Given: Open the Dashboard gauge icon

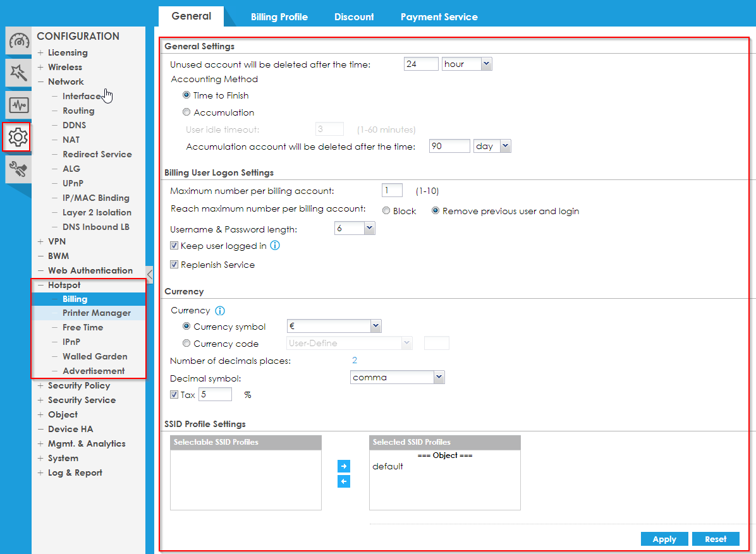Looking at the screenshot, I should (x=18, y=42).
